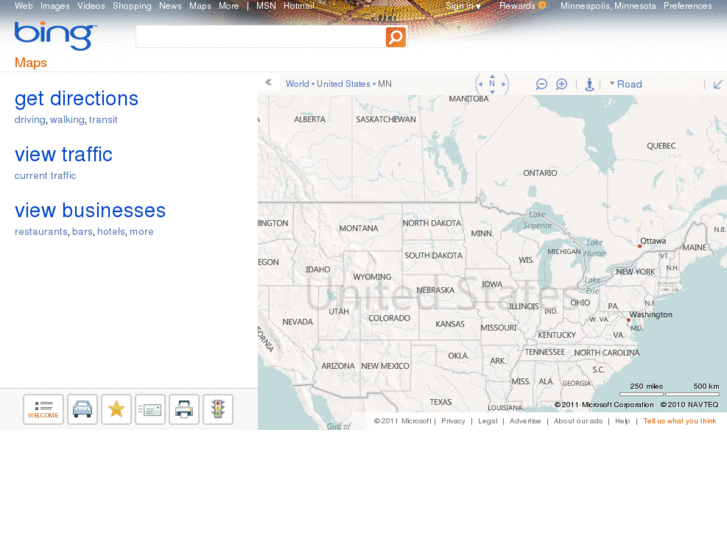Image resolution: width=727 pixels, height=545 pixels.
Task: Open Preferences in top bar
Action: [x=688, y=6]
